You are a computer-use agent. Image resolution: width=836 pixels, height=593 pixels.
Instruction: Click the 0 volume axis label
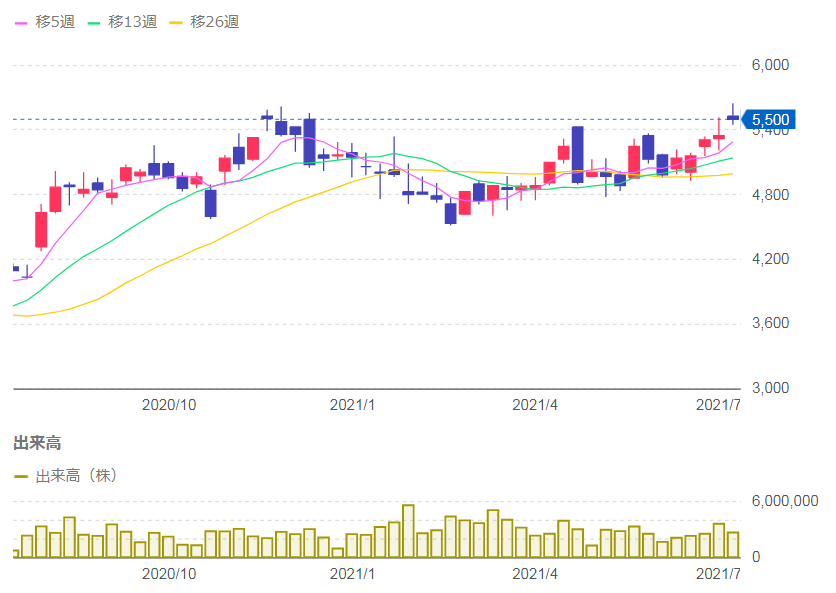[756, 557]
